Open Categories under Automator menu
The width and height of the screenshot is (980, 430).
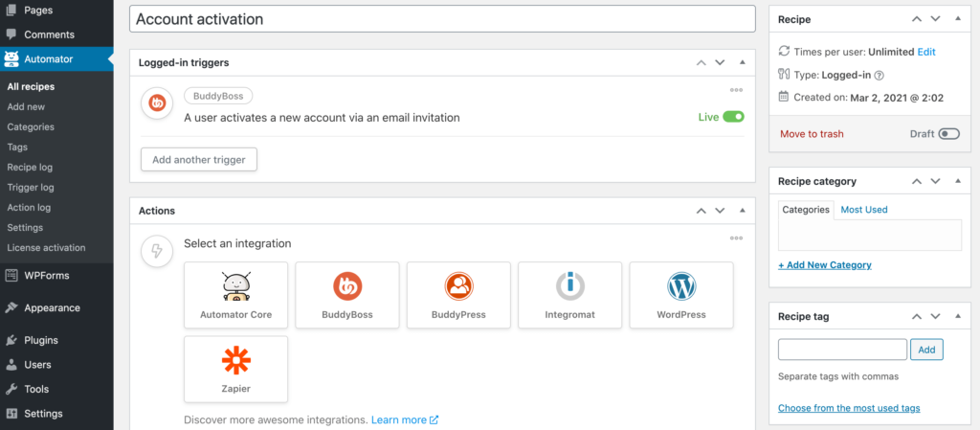coord(31,126)
